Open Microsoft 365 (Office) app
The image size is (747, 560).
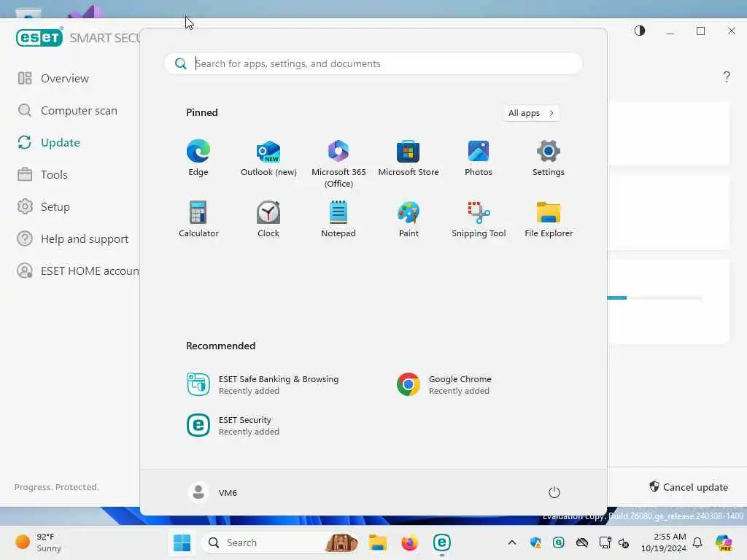(338, 164)
